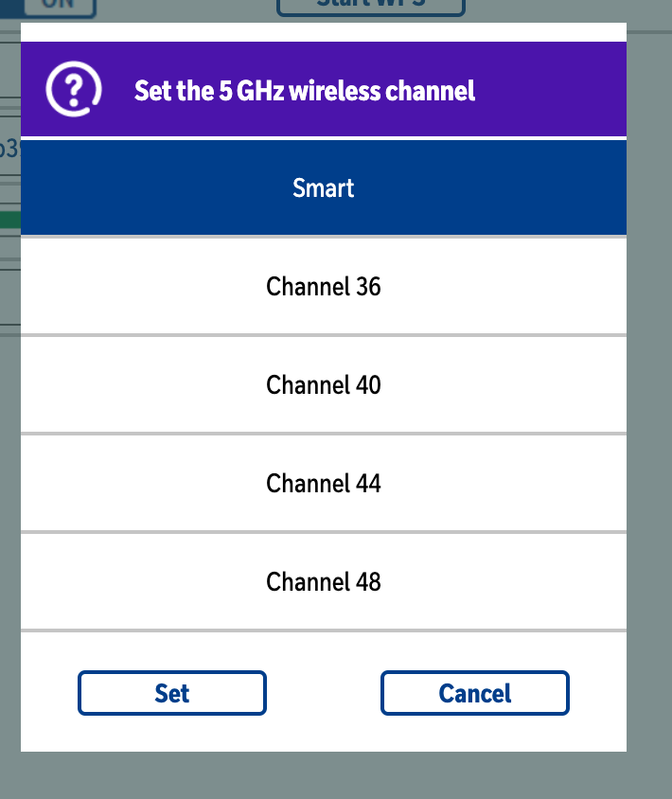Click the Channel 36 row right of its label
The image size is (672, 799).
504,287
